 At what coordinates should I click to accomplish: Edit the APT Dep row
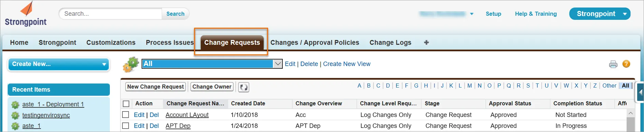[x=139, y=126]
